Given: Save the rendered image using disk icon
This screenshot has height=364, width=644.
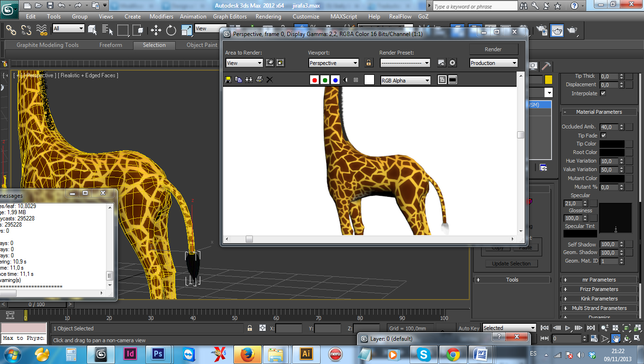Looking at the screenshot, I should click(228, 80).
